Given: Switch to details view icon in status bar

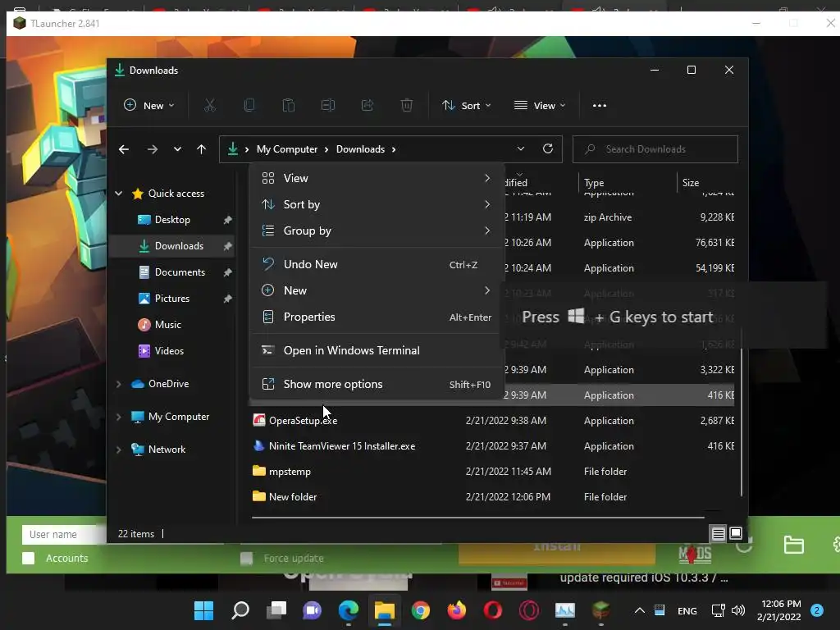Looking at the screenshot, I should [x=719, y=533].
